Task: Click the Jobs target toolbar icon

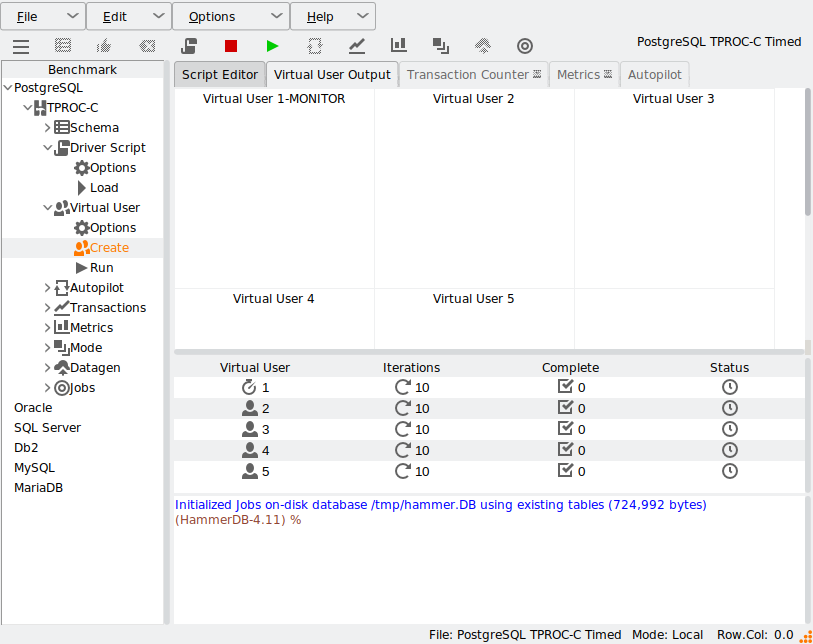Action: [525, 46]
